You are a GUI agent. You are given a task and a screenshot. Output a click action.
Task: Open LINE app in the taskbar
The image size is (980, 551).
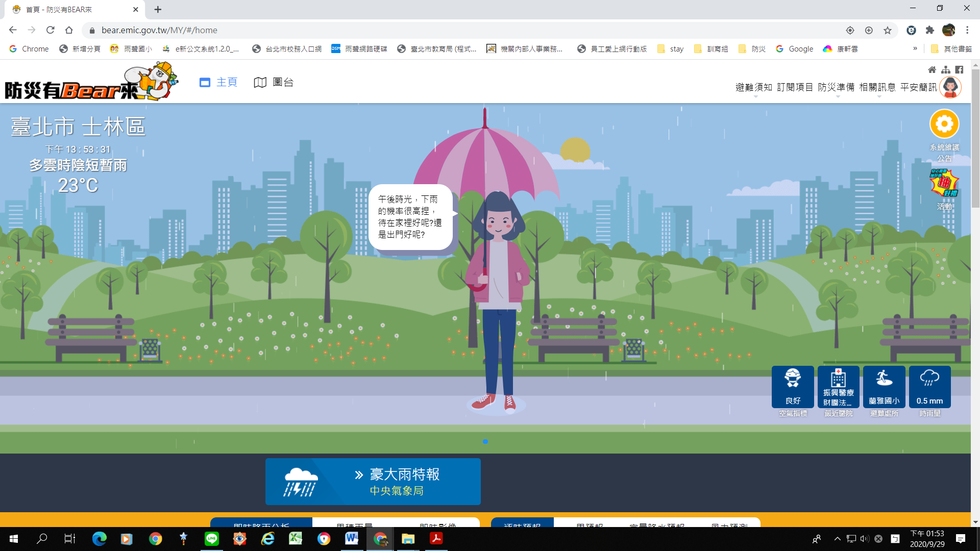coord(211,538)
